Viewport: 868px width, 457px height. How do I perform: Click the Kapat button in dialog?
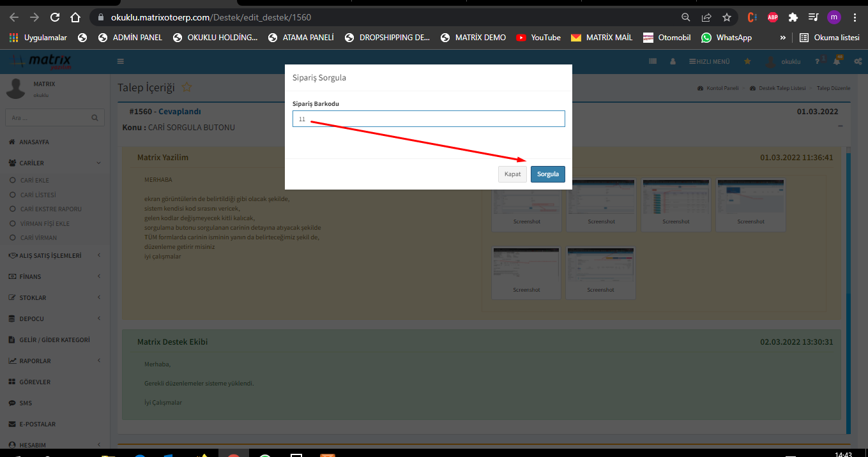[512, 174]
